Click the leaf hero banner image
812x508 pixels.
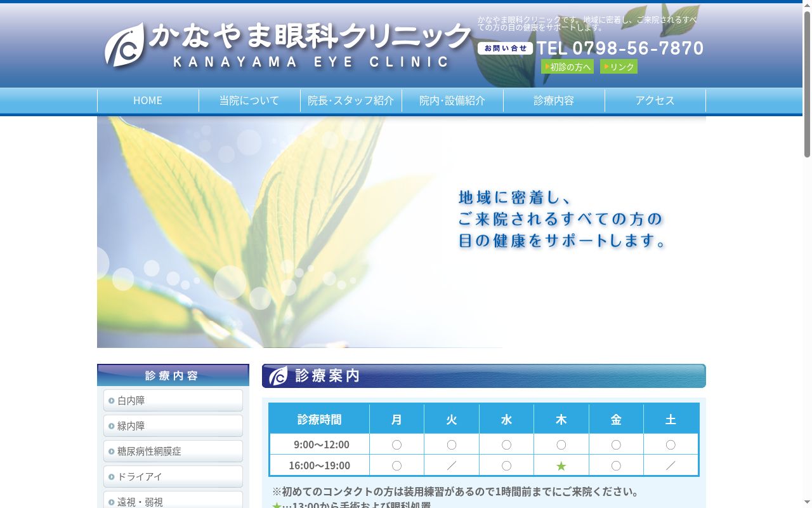(402, 232)
